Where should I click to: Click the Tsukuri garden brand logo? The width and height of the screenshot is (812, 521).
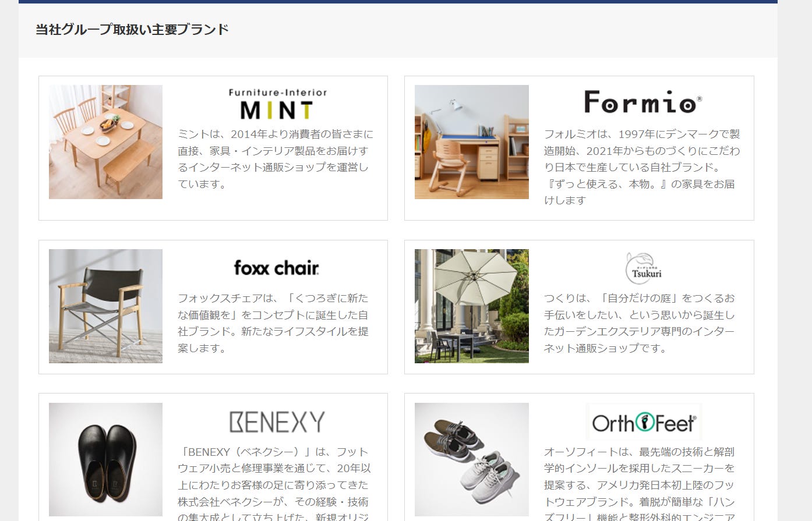click(x=643, y=268)
